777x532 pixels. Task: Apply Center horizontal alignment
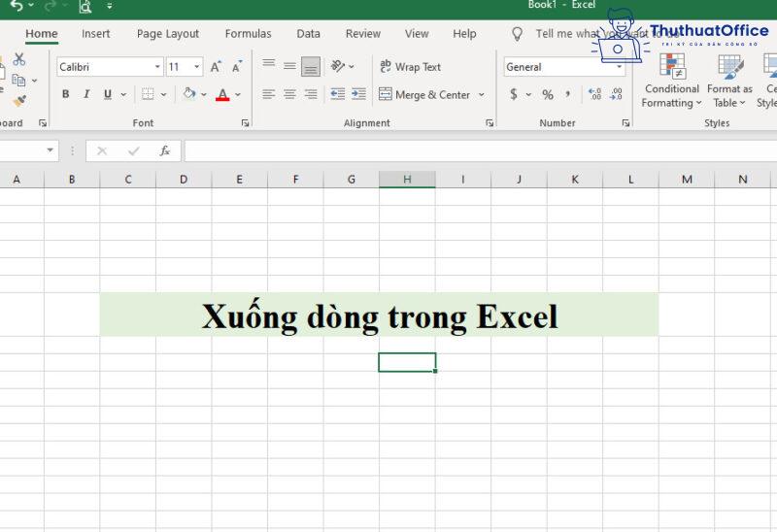pos(289,95)
